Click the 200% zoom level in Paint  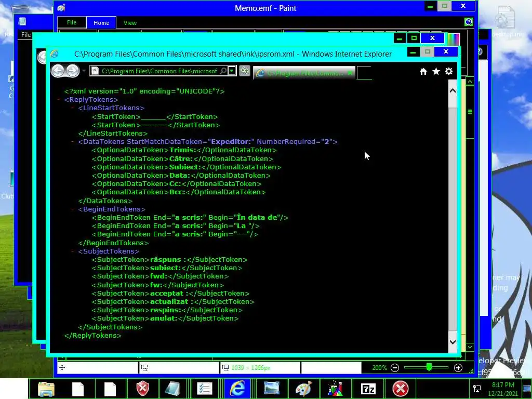(x=379, y=368)
